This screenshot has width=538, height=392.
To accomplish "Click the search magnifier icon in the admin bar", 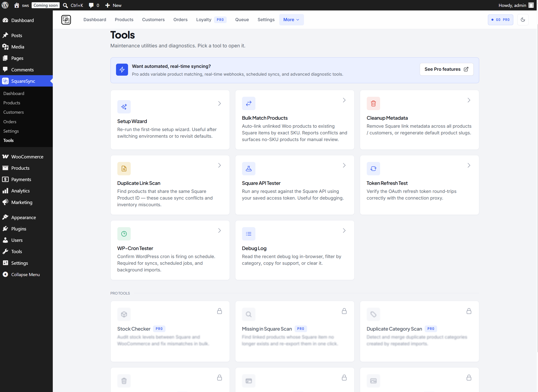I will coord(65,5).
